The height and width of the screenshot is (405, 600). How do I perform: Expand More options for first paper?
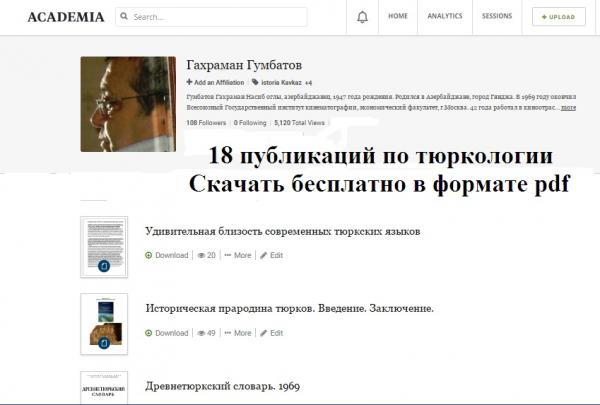(239, 255)
